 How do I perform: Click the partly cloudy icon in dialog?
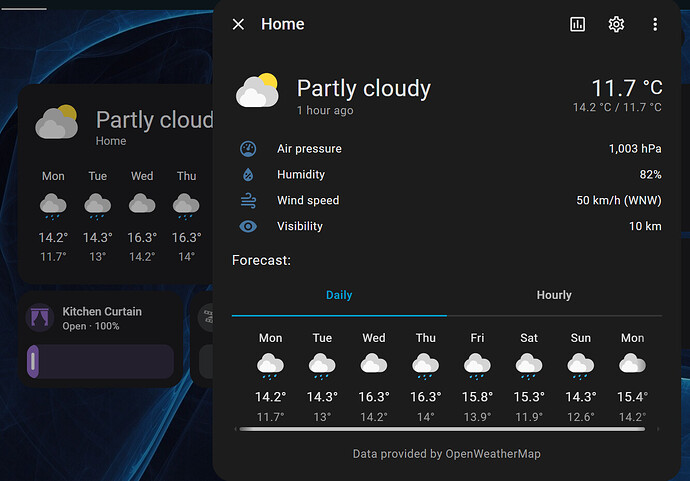pos(257,90)
